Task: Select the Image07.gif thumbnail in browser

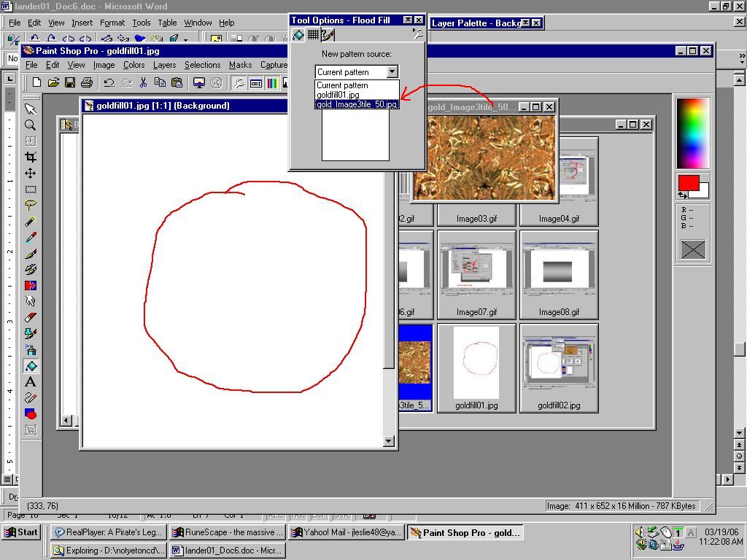Action: coord(476,274)
